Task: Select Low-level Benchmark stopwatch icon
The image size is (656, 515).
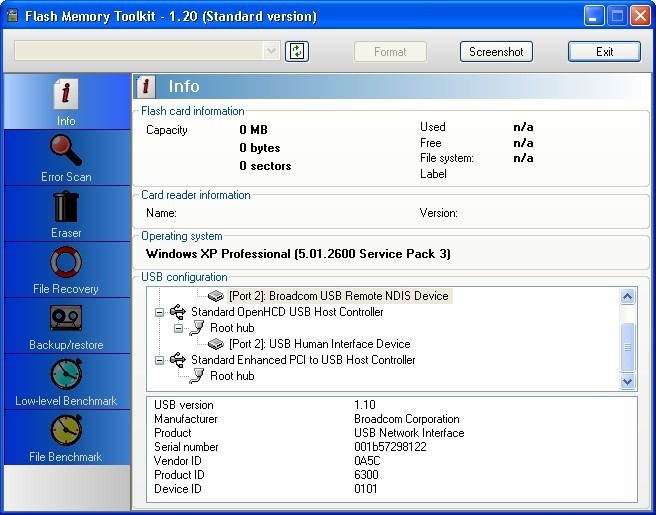Action: click(66, 374)
